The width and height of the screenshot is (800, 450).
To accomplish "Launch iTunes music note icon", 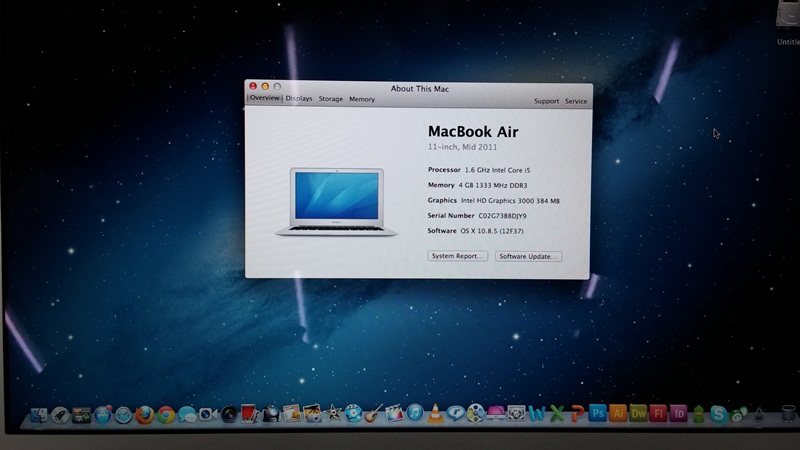I will [x=415, y=413].
